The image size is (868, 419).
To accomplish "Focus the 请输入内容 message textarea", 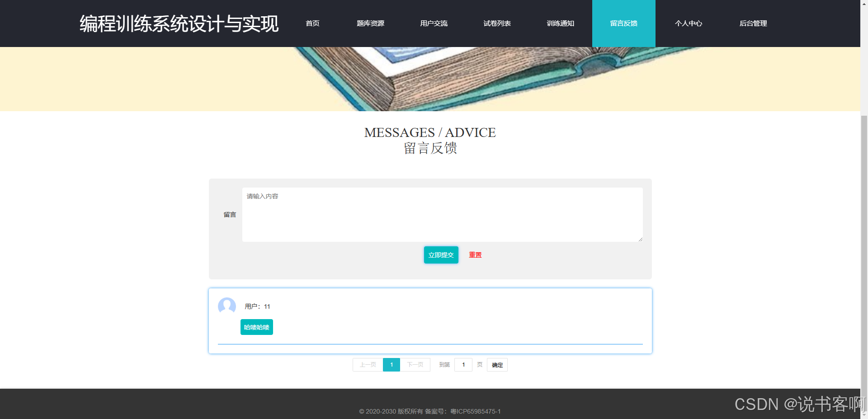I will tap(442, 215).
